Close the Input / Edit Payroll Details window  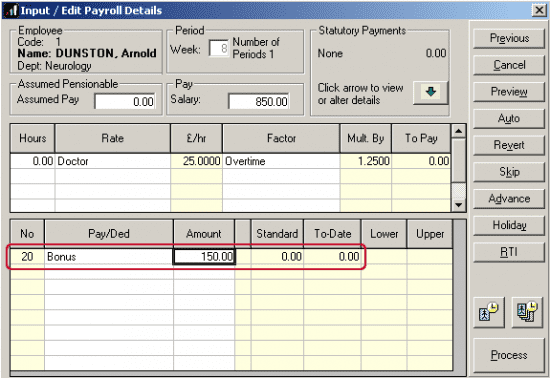pos(539,10)
